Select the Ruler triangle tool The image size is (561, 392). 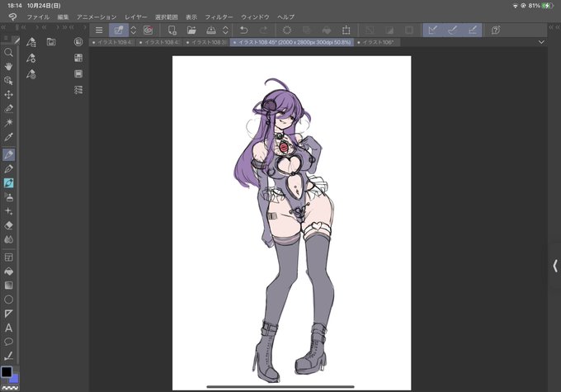(x=8, y=314)
